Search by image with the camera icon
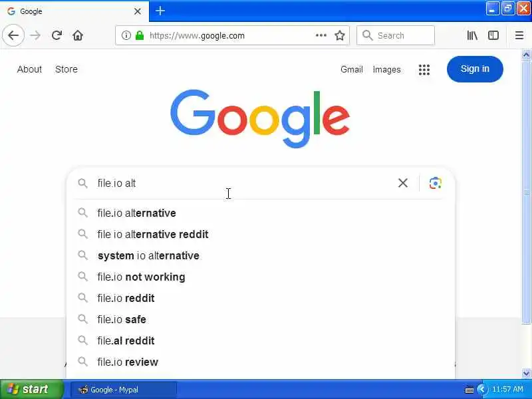532x399 pixels. pyautogui.click(x=436, y=183)
